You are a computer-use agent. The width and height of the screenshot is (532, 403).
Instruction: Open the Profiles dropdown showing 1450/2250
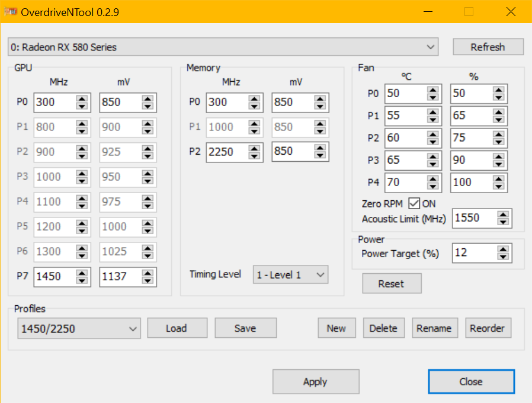[x=79, y=328]
